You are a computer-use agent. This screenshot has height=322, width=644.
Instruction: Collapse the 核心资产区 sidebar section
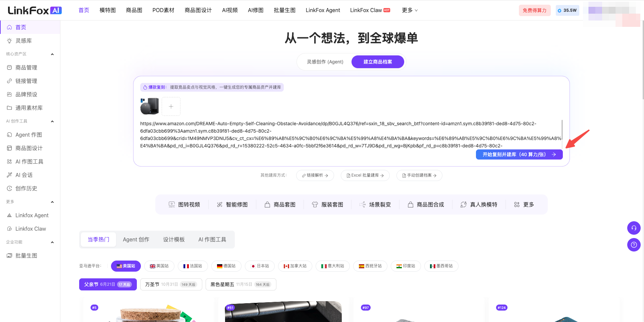(52, 54)
